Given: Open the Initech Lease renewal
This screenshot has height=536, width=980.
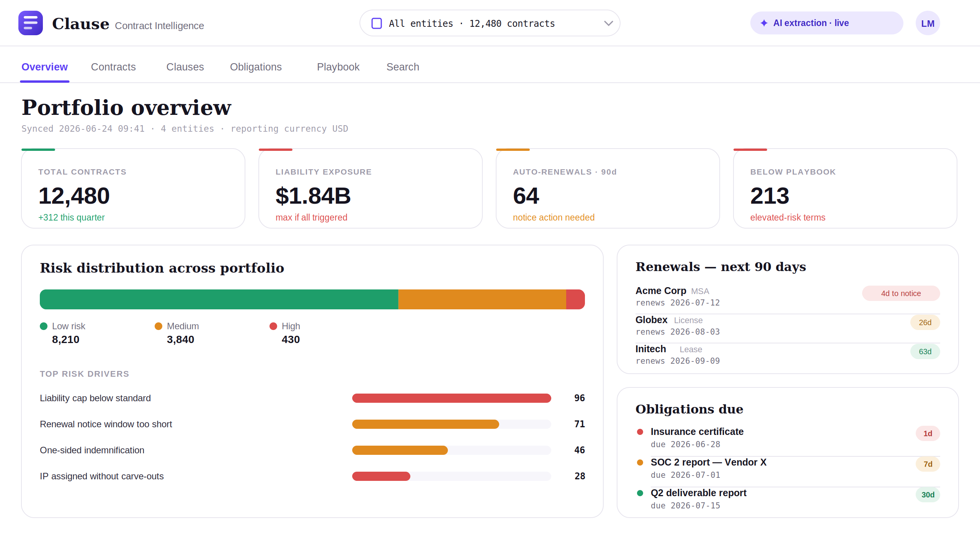Looking at the screenshot, I should click(788, 355).
